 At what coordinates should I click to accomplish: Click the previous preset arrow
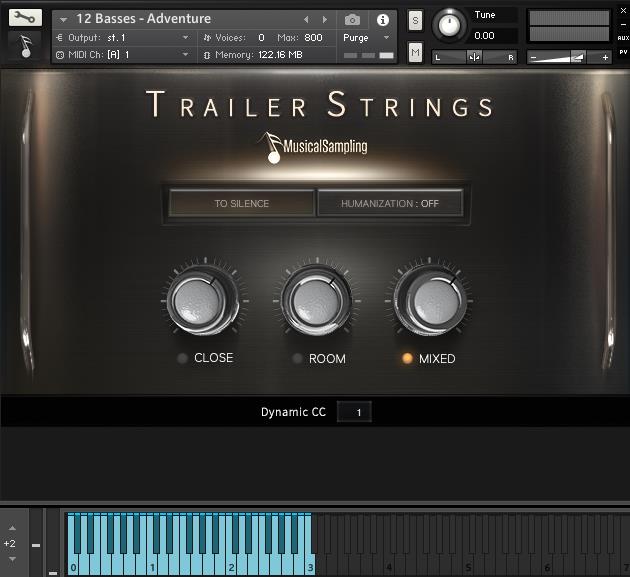pos(306,19)
